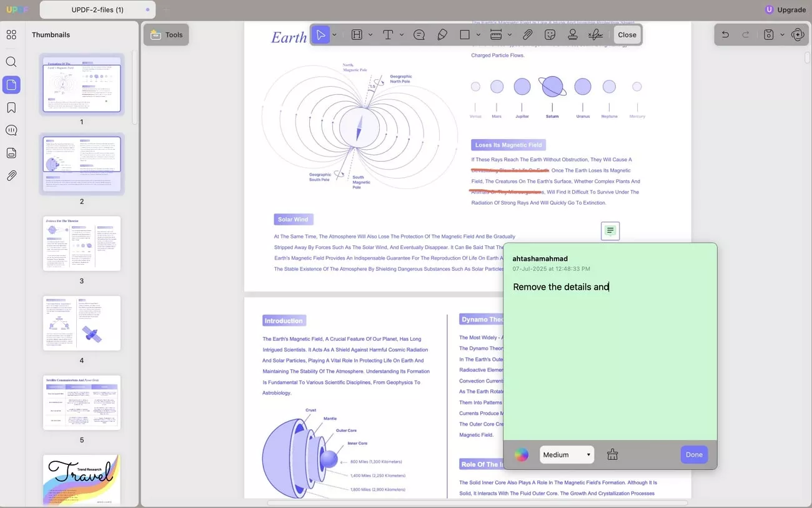Click the 'Introduction' heading
The height and width of the screenshot is (508, 812).
coord(284,321)
